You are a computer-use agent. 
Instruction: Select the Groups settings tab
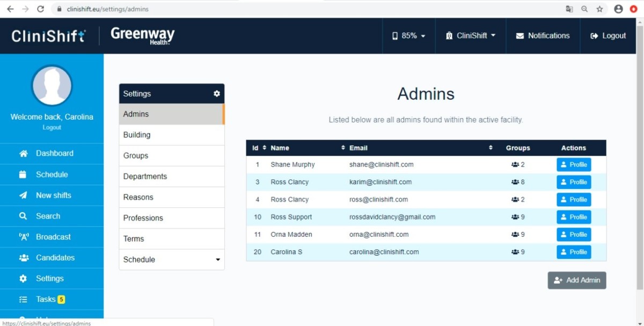tap(172, 156)
